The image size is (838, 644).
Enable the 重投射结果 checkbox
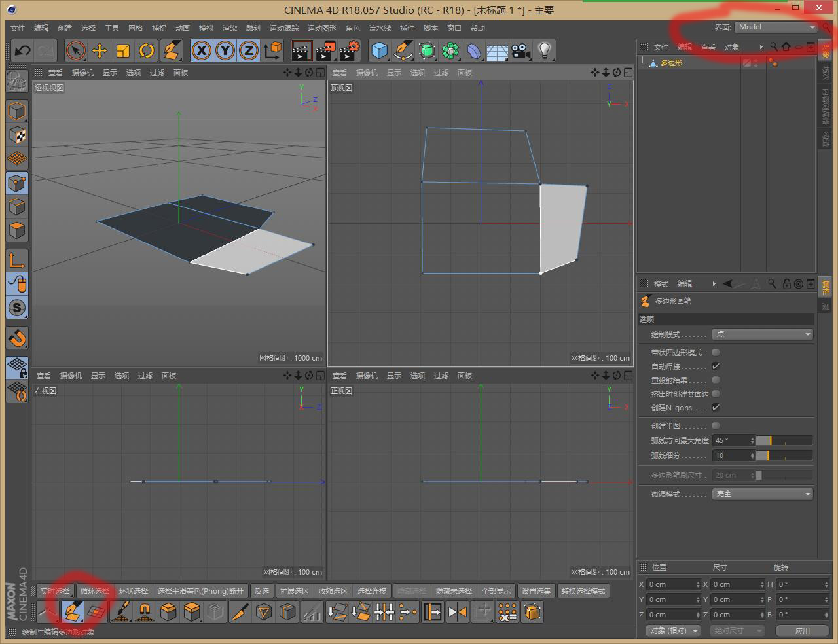[716, 380]
